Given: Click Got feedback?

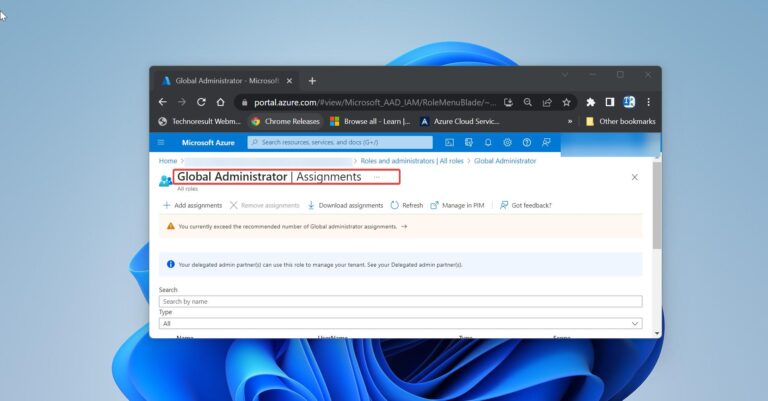Looking at the screenshot, I should [x=526, y=205].
